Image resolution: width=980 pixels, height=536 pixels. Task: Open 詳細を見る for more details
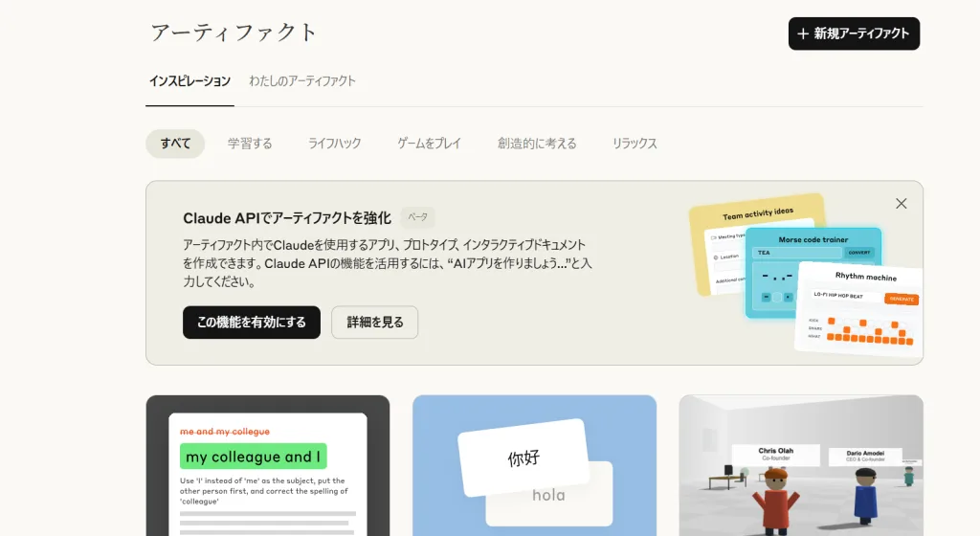[375, 323]
